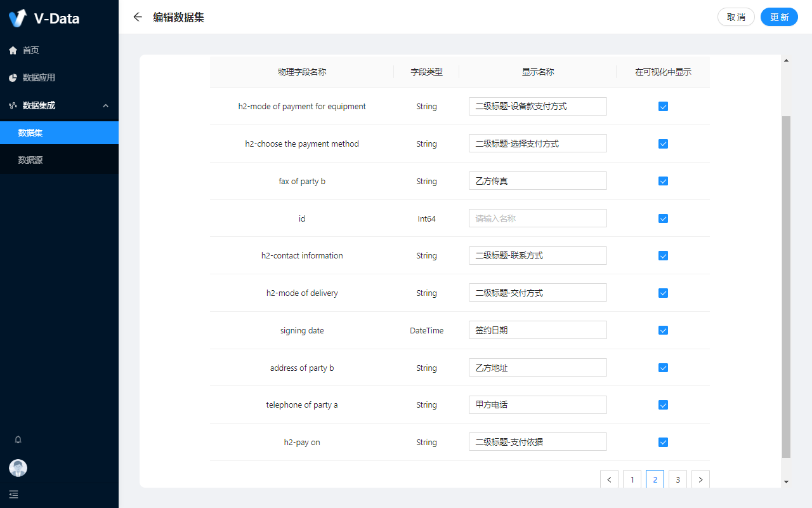Screen dimensions: 812x508
Task: Disable visualization display for signing date
Action: [x=663, y=330]
